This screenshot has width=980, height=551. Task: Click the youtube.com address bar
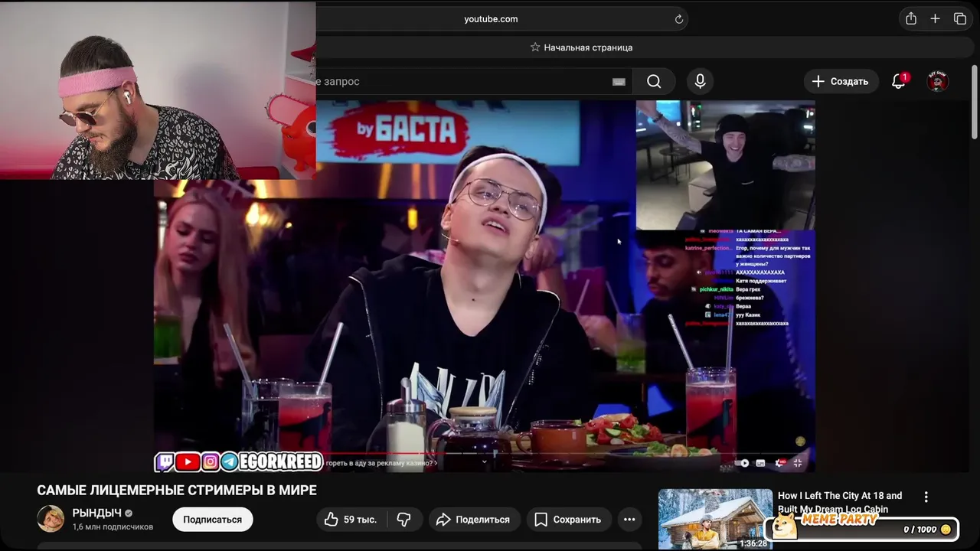click(491, 19)
